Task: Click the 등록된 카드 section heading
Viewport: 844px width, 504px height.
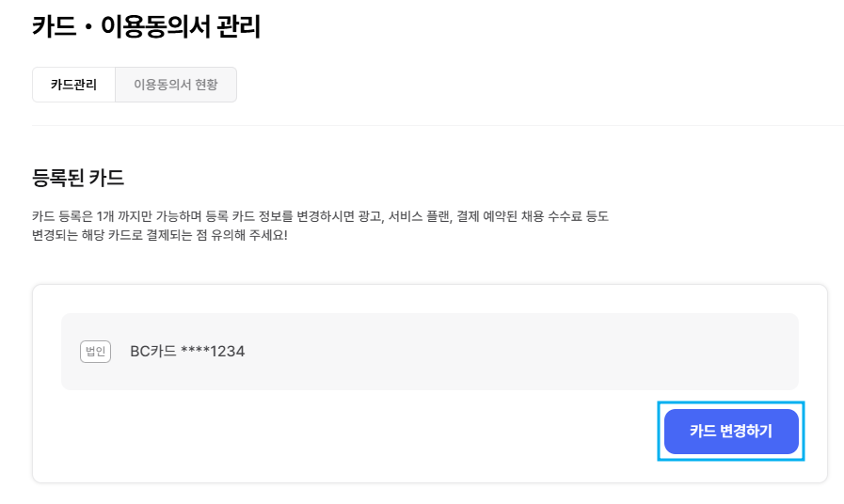Action: tap(78, 178)
